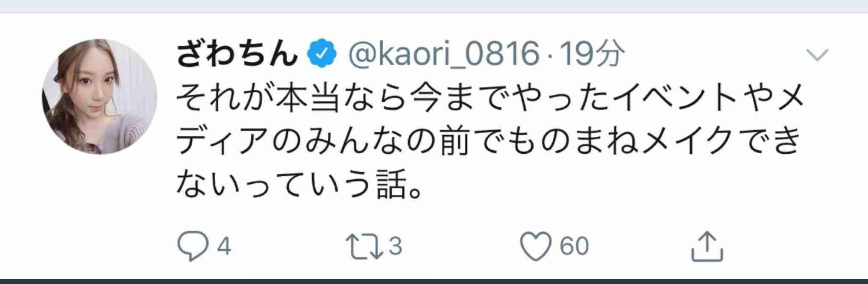Screen dimensions: 868x284
Task: Click the like count 60
Action: pos(574,247)
